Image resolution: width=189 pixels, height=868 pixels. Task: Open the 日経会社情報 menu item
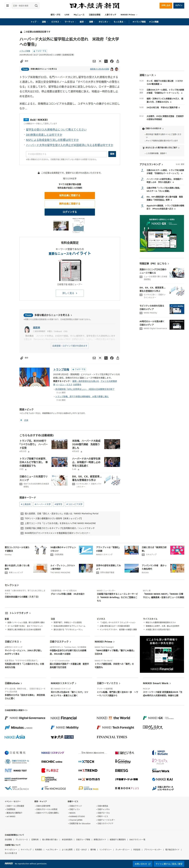coord(94,15)
